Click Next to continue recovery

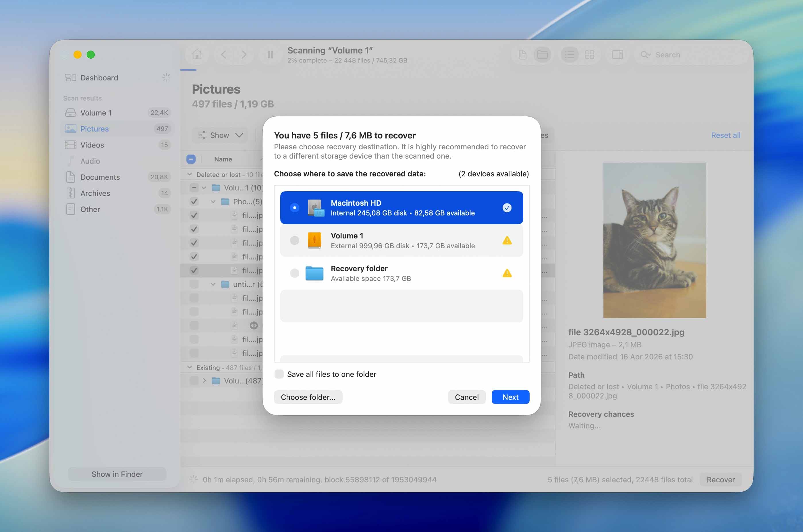510,397
